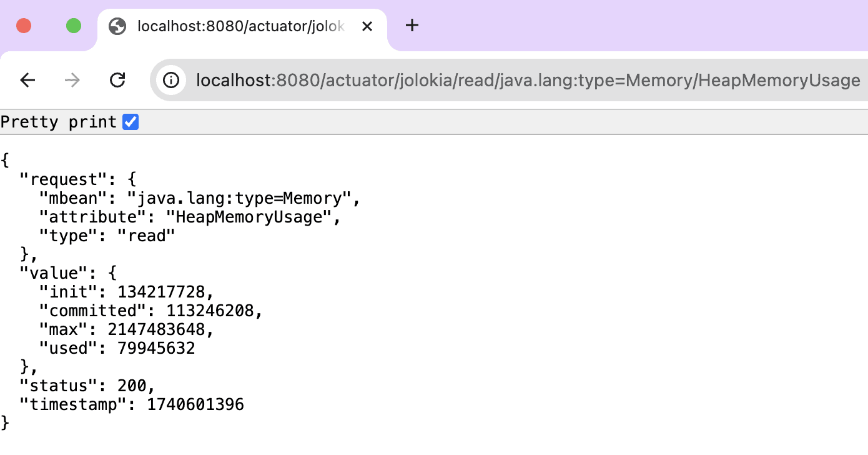Viewport: 868px width, 455px height.
Task: Click the timestamp value 1740601396
Action: tap(195, 404)
